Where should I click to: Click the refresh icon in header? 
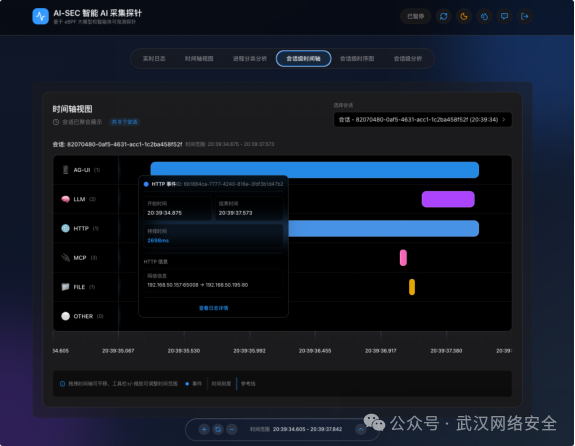pyautogui.click(x=443, y=17)
